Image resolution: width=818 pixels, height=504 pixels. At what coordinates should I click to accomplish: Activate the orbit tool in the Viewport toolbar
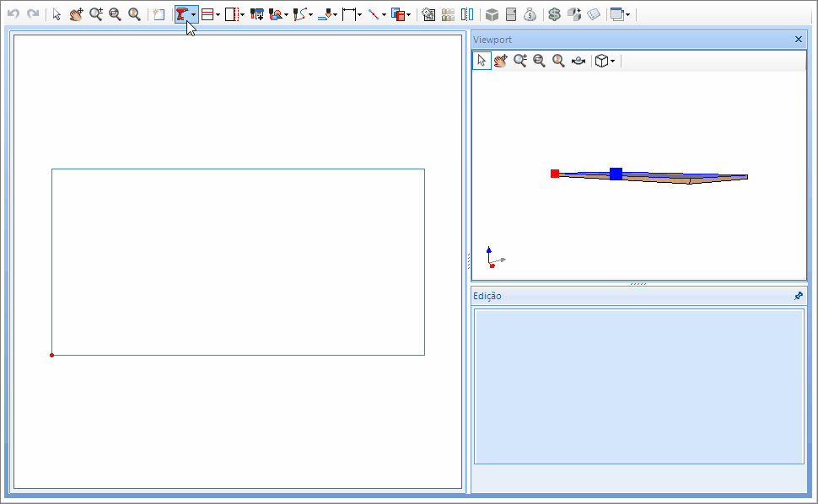(x=579, y=60)
